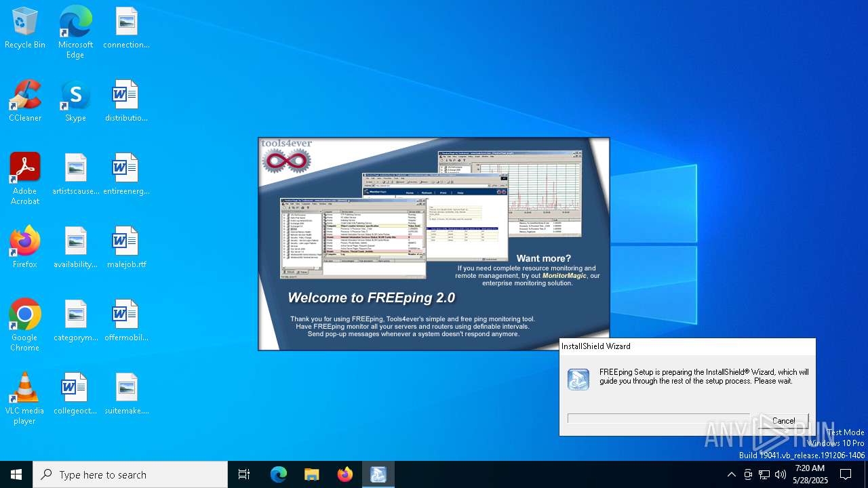Screen dimensions: 868x488
Task: Select the suitemake image file icon
Action: pos(126,394)
